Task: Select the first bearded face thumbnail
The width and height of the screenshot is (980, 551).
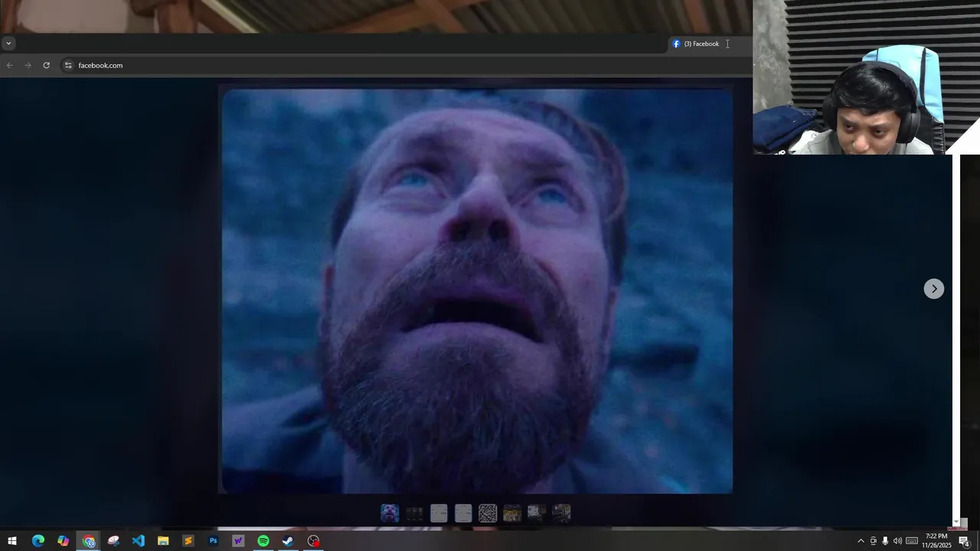Action: click(390, 513)
